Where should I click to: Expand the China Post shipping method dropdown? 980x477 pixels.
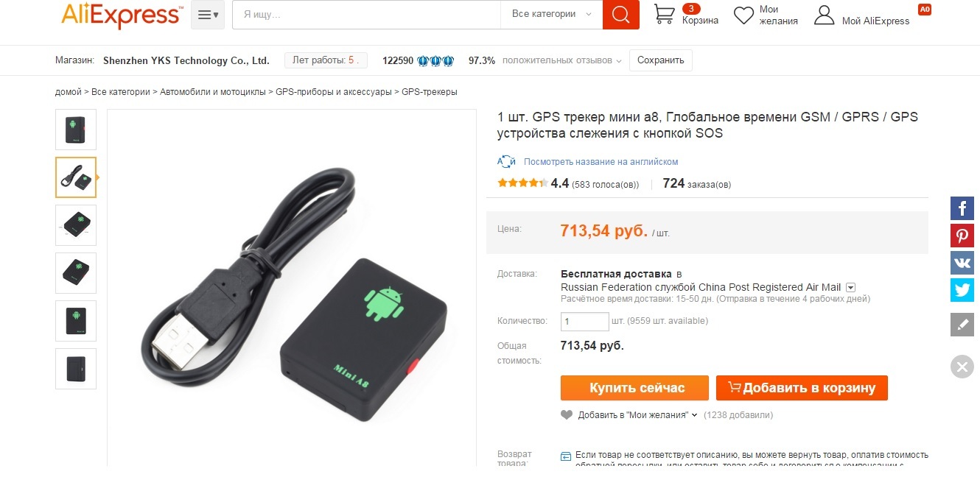pos(850,287)
